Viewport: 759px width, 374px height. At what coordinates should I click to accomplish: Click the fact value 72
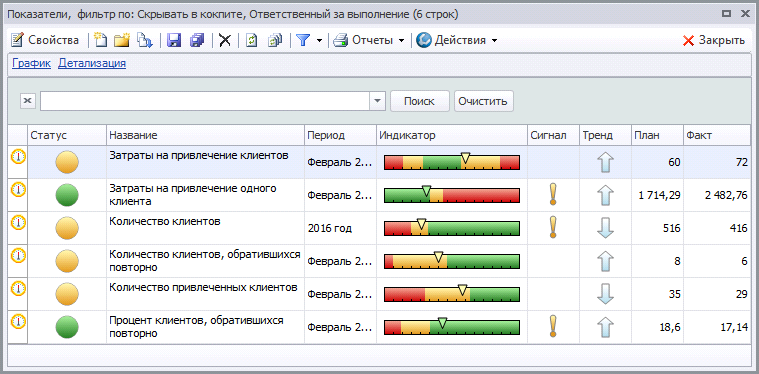(742, 162)
